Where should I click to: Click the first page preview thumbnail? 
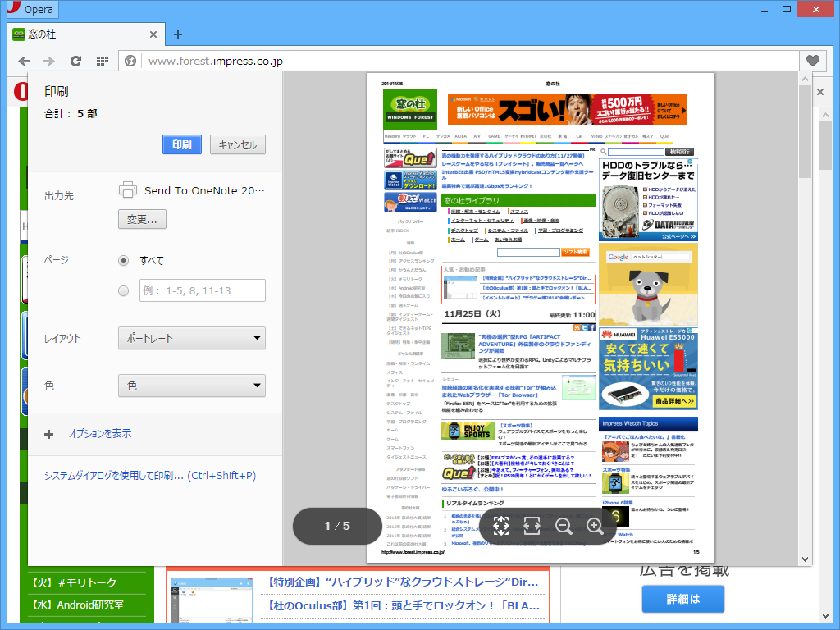click(x=541, y=317)
